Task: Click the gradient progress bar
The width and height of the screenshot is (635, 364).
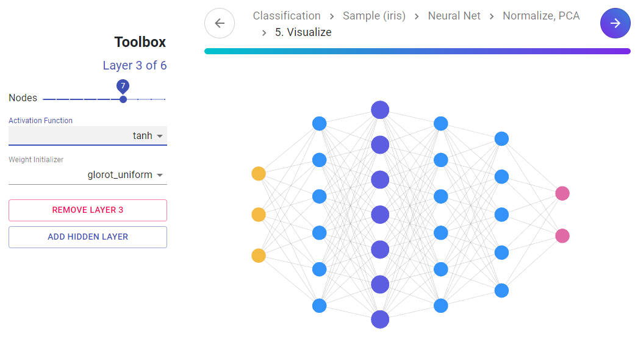Action: [x=417, y=51]
